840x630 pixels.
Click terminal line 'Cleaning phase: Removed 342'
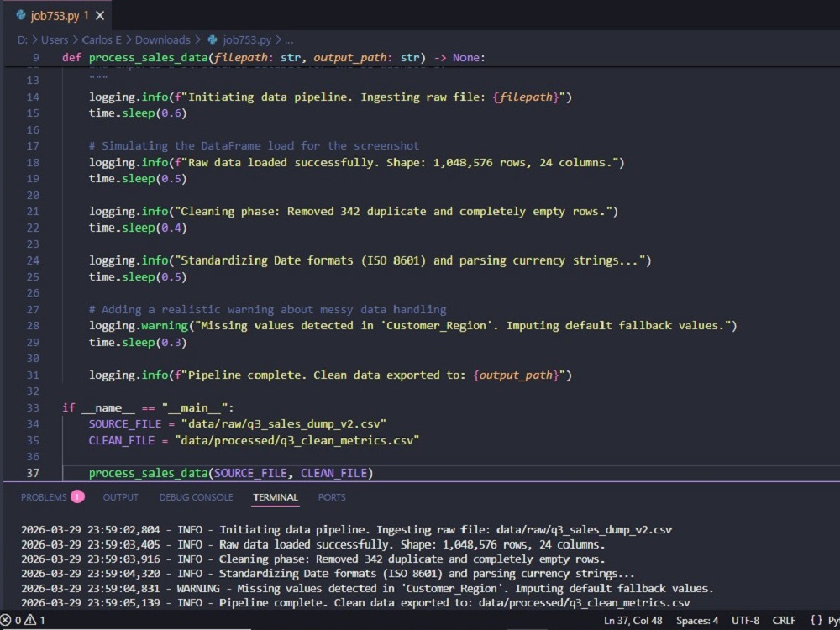(x=312, y=559)
